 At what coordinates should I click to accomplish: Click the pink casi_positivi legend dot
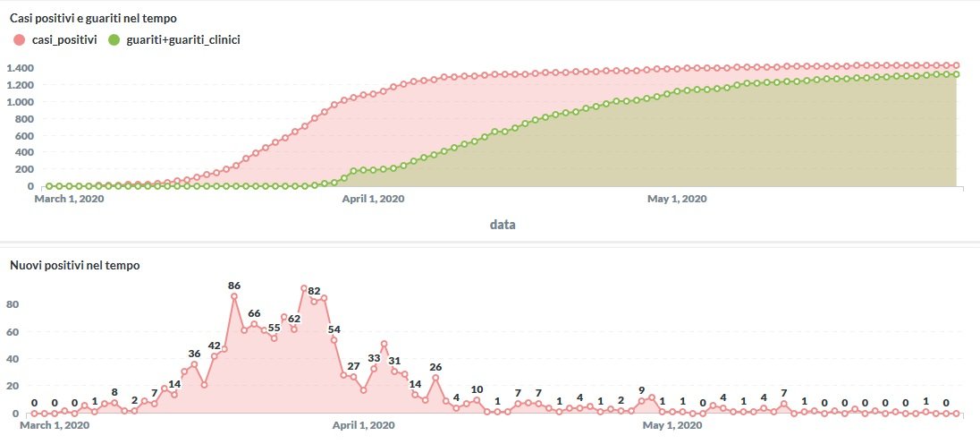click(x=17, y=39)
